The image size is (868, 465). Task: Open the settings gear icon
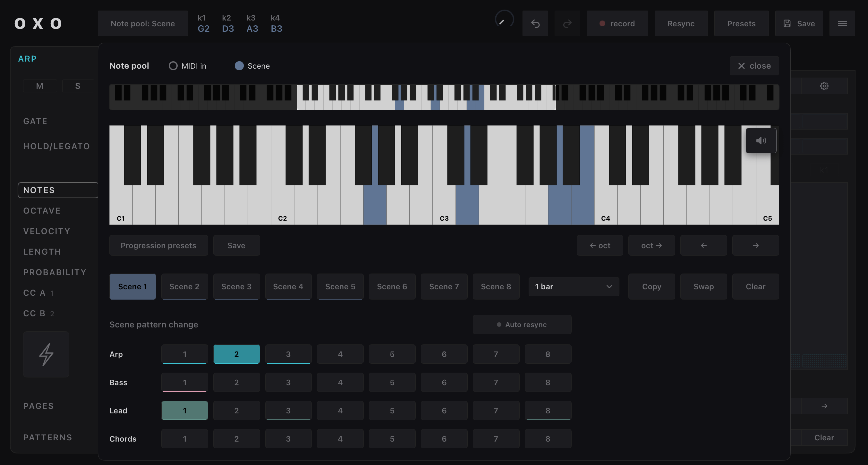[824, 86]
